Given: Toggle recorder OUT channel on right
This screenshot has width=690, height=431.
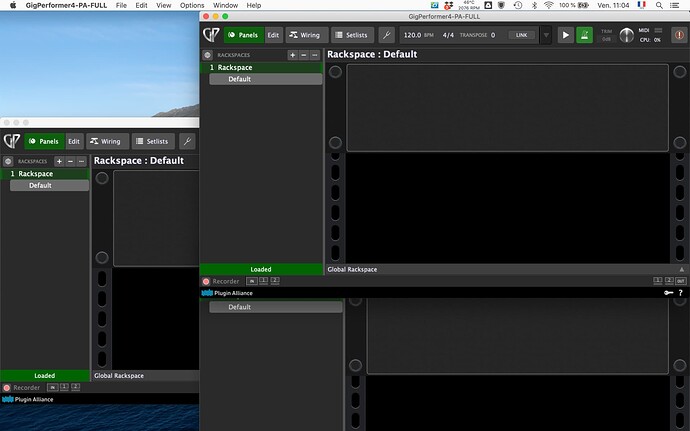Looking at the screenshot, I should [x=681, y=281].
